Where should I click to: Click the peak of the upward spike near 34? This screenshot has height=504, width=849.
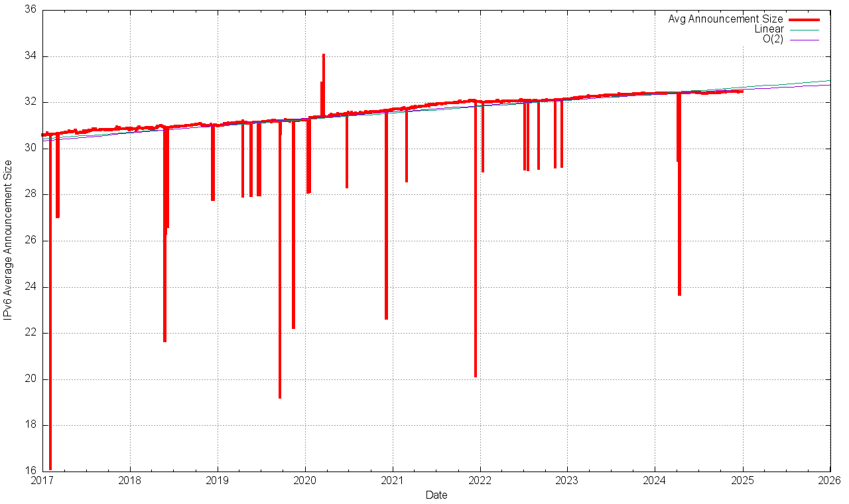click(324, 55)
